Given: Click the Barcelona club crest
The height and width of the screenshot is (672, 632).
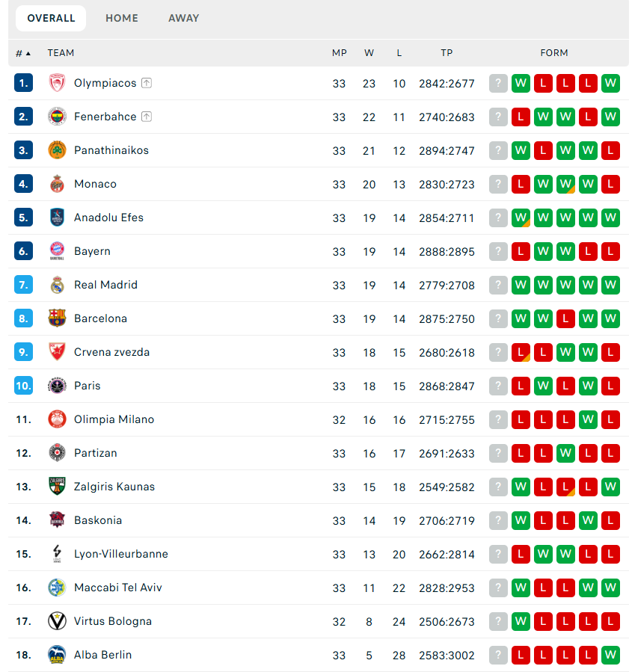Looking at the screenshot, I should (58, 318).
